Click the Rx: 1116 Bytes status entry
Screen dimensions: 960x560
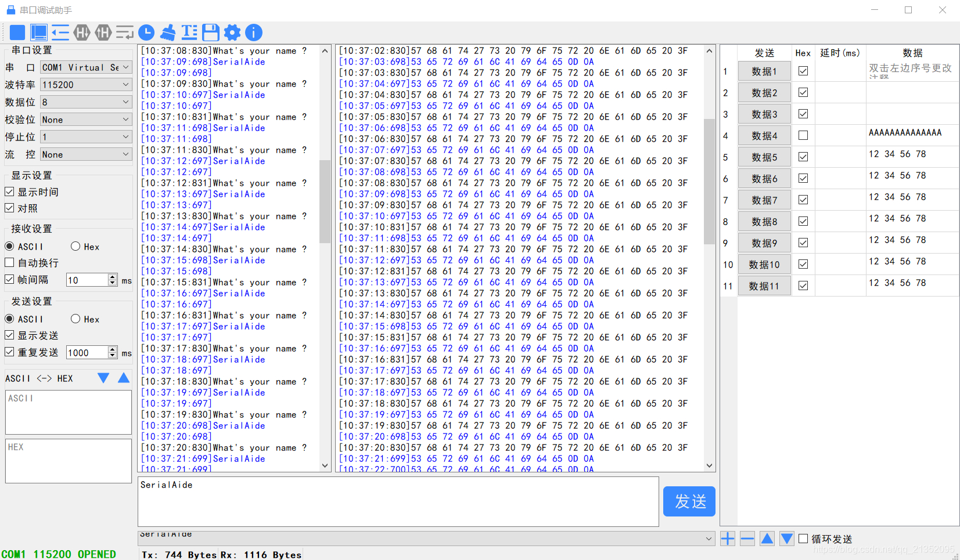pyautogui.click(x=261, y=555)
